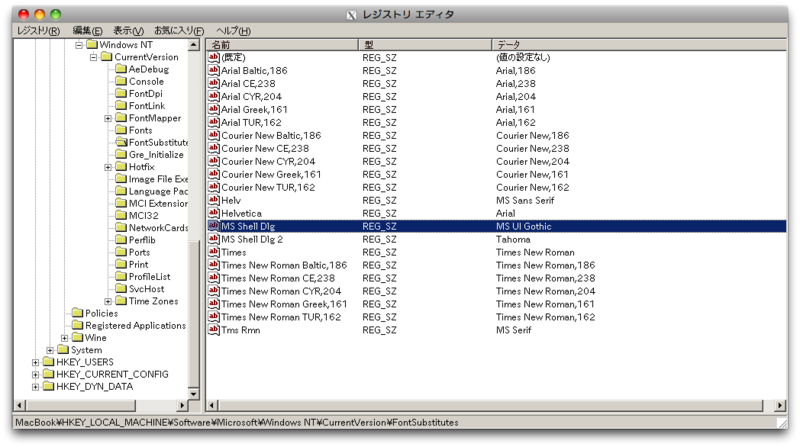Click the green zoom window button

coord(56,14)
